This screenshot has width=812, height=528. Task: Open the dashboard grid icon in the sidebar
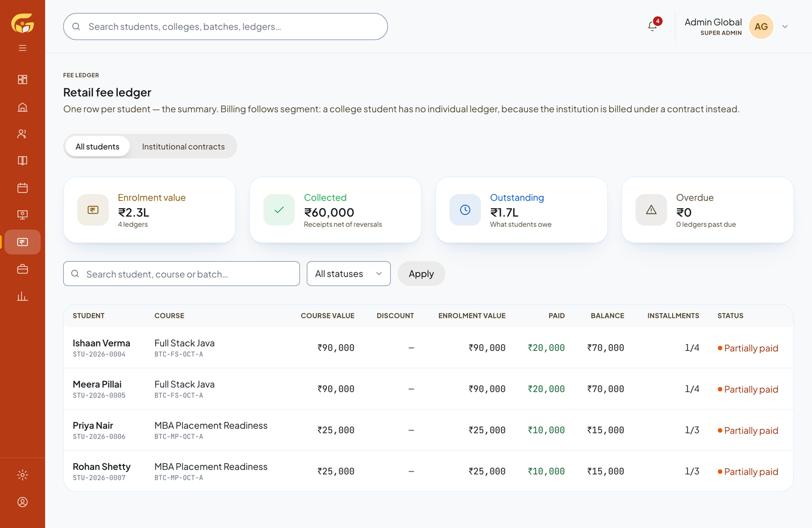click(23, 80)
